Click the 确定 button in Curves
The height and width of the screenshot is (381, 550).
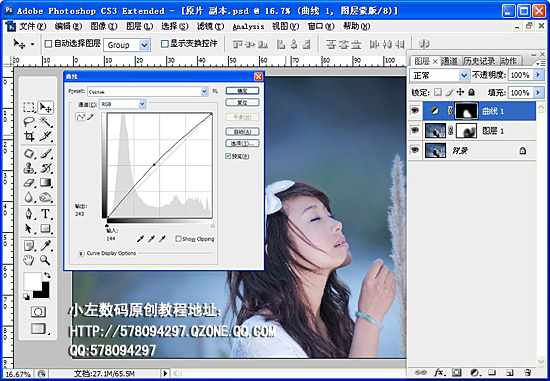click(x=242, y=91)
